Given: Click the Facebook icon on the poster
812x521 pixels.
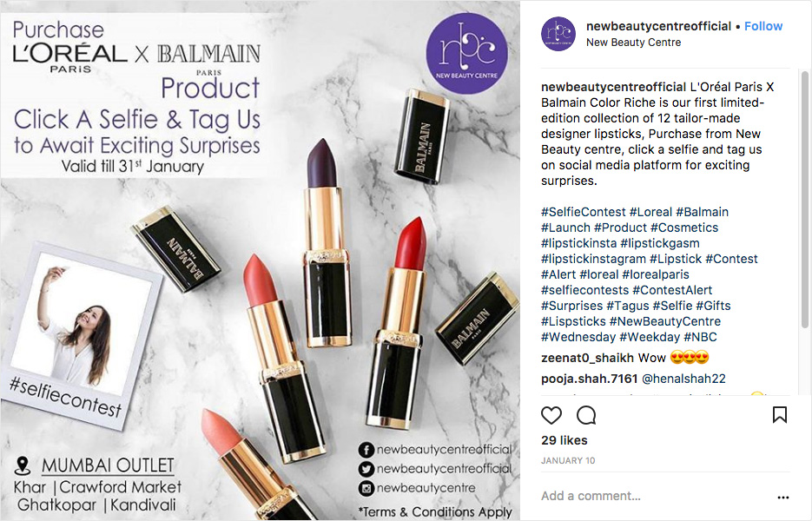Looking at the screenshot, I should [366, 450].
